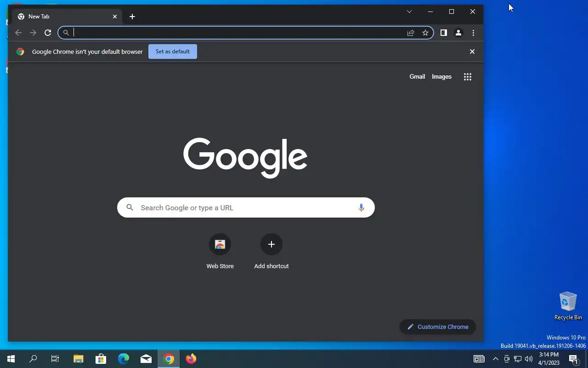Open Microsoft Store from the taskbar

[x=101, y=359]
